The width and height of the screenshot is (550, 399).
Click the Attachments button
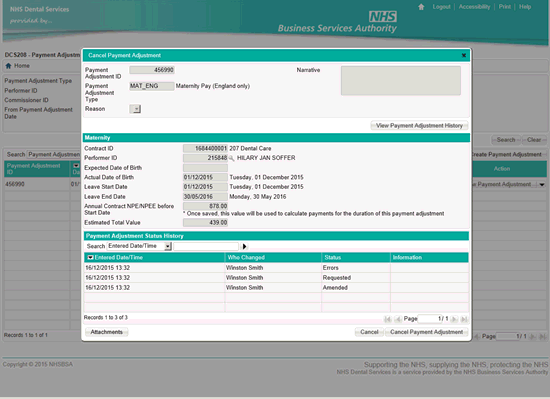pyautogui.click(x=106, y=332)
